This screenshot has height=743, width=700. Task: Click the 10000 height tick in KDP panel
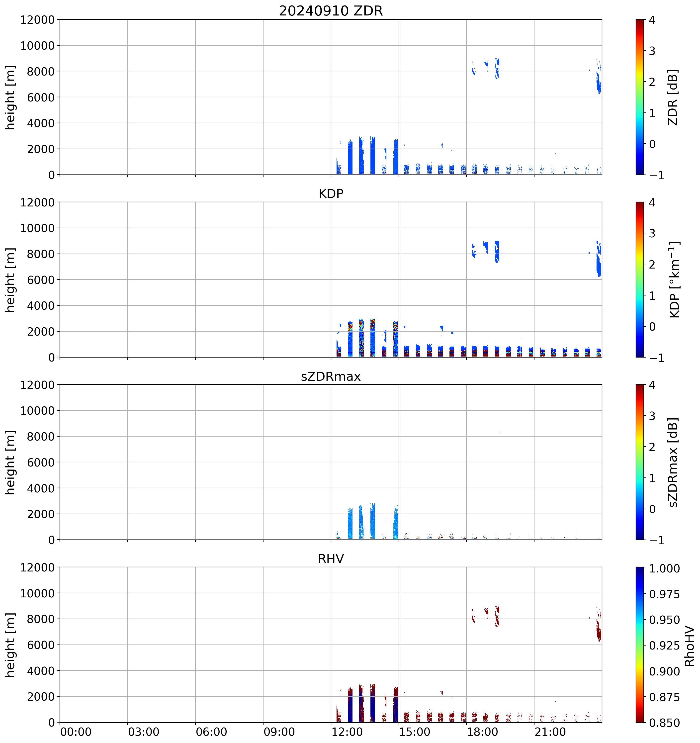pyautogui.click(x=37, y=228)
